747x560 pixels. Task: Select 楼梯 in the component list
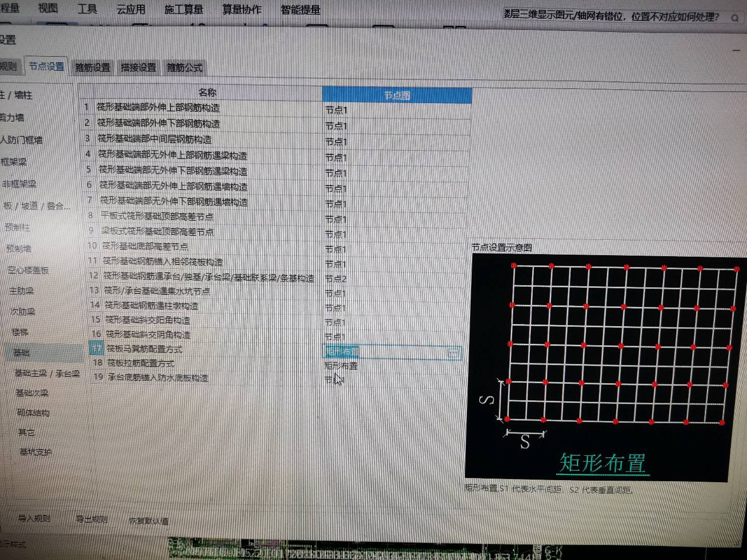20,332
